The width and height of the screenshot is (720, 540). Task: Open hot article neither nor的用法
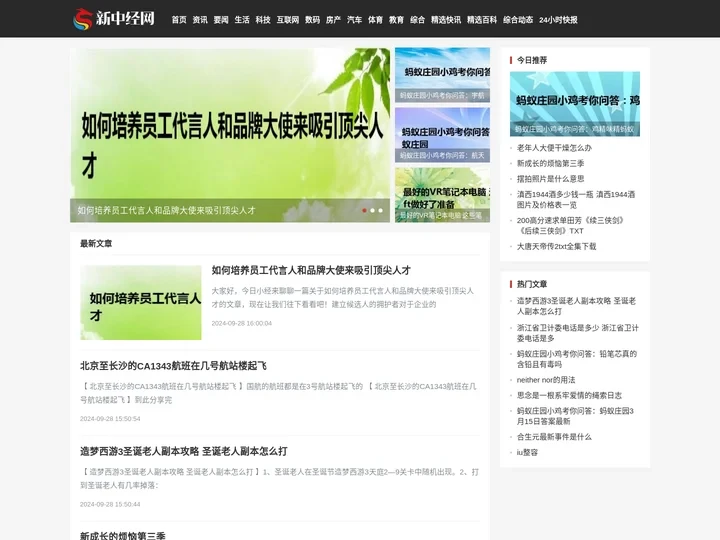pyautogui.click(x=546, y=380)
